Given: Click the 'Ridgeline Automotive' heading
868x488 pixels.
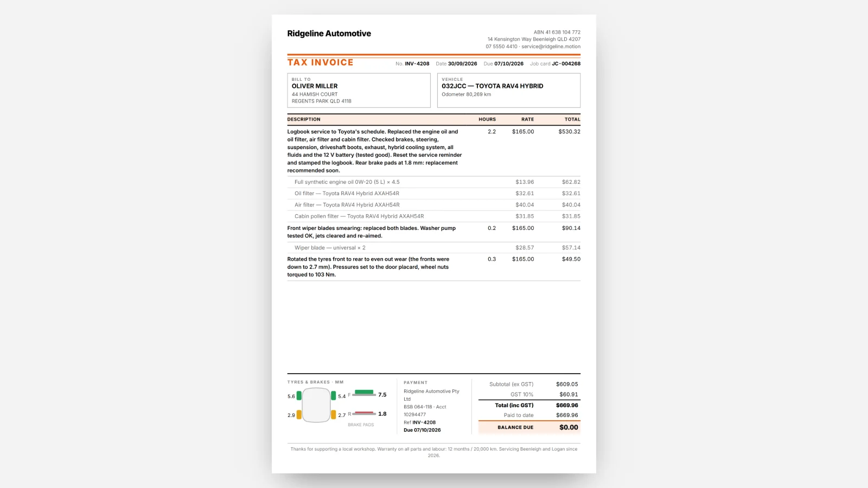Looking at the screenshot, I should point(329,34).
